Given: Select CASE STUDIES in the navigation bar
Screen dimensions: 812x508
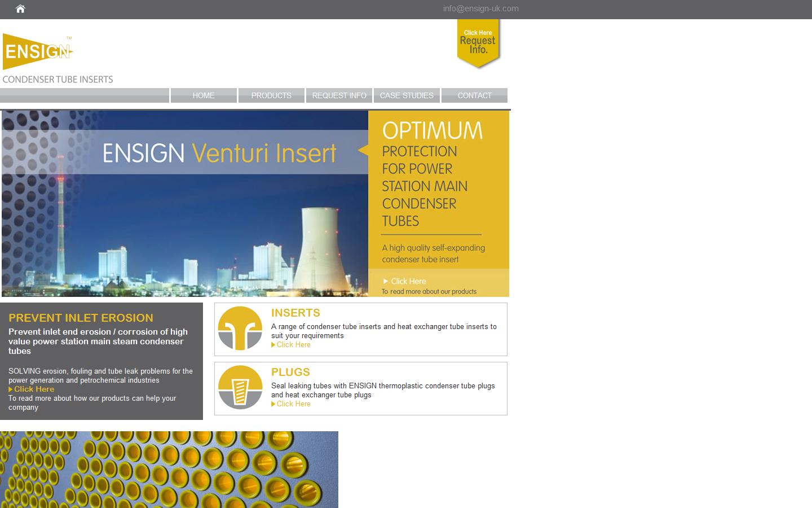Looking at the screenshot, I should 407,95.
